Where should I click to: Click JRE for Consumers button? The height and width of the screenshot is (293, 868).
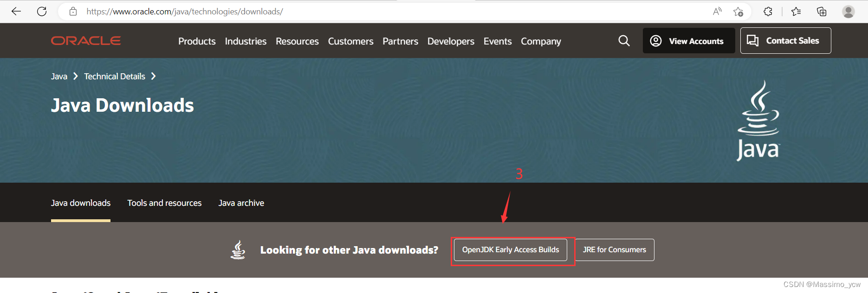click(615, 250)
